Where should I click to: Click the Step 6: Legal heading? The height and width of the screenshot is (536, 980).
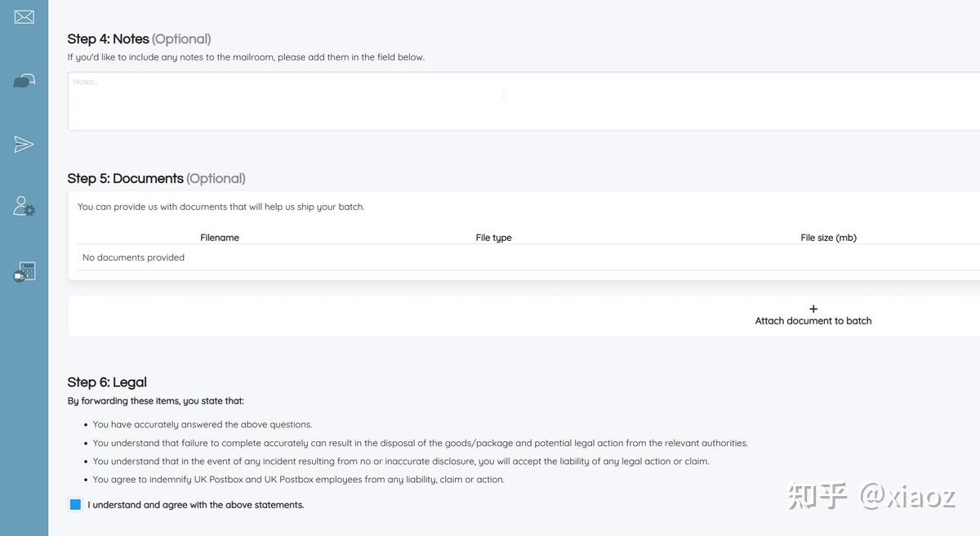[107, 382]
